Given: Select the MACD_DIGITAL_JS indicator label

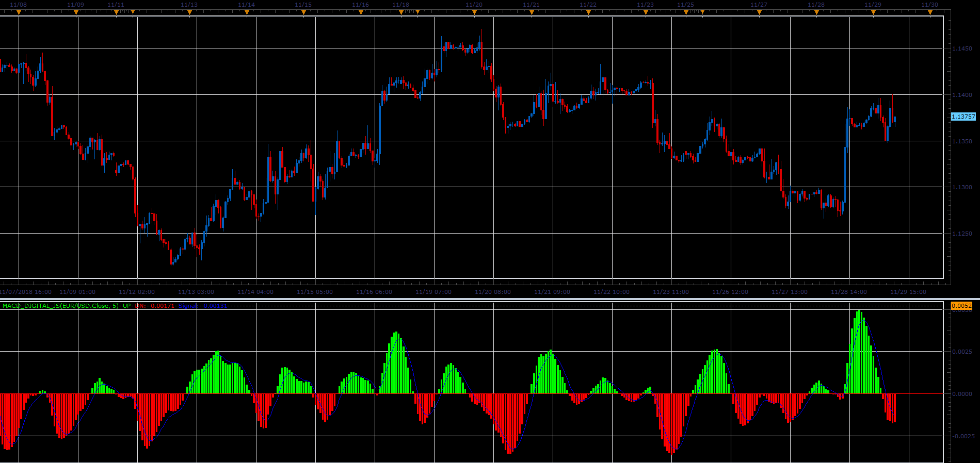Looking at the screenshot, I should (60, 306).
